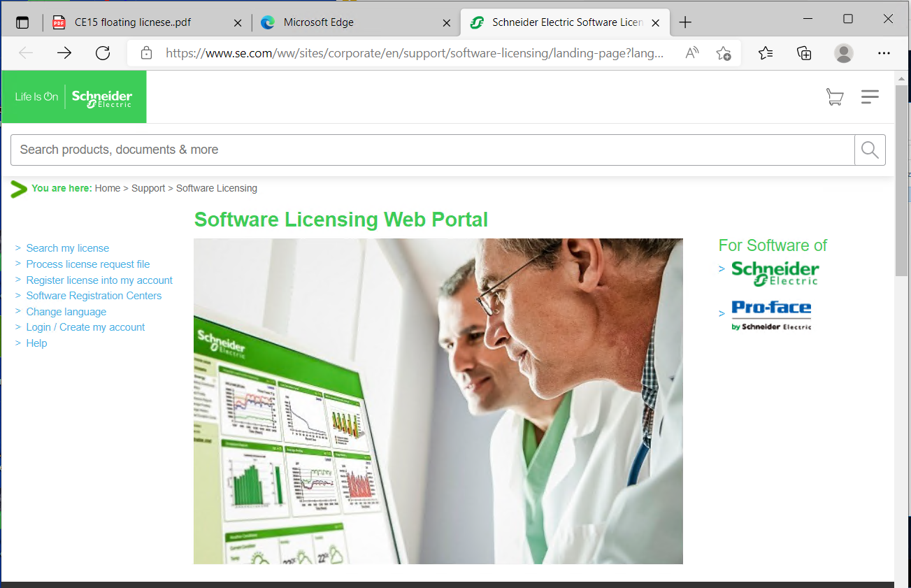Screen dimensions: 911x588
Task: Go to Schneider Electric home via logo
Action: pyautogui.click(x=74, y=96)
